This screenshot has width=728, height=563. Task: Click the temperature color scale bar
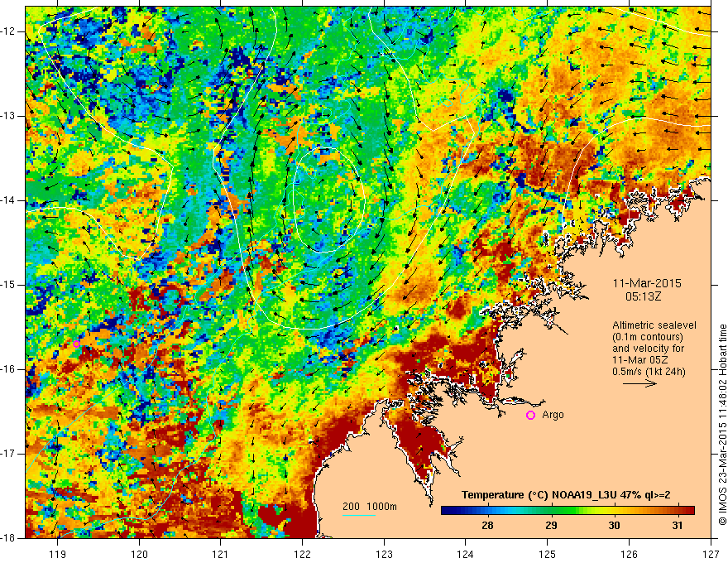coord(568,511)
